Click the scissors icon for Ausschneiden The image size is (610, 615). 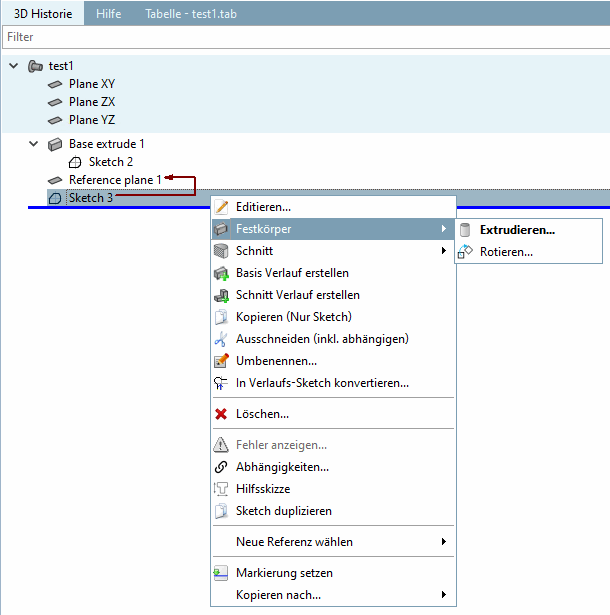pos(222,339)
